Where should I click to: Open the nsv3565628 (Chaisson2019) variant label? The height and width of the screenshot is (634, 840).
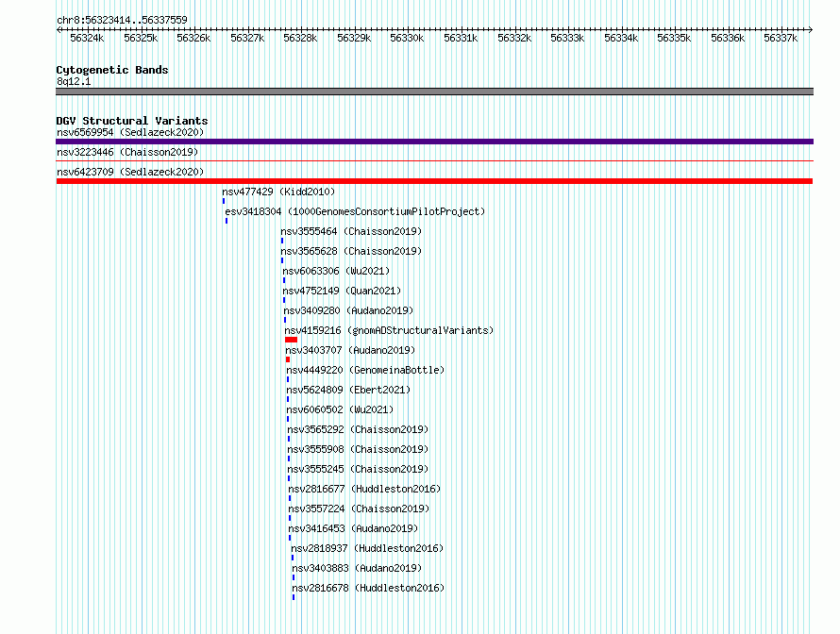tap(351, 251)
